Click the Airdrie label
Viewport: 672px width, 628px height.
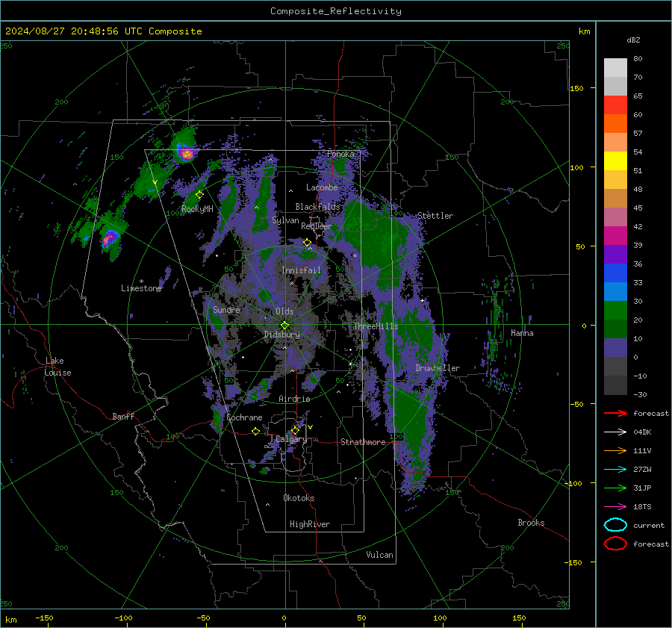click(x=294, y=399)
